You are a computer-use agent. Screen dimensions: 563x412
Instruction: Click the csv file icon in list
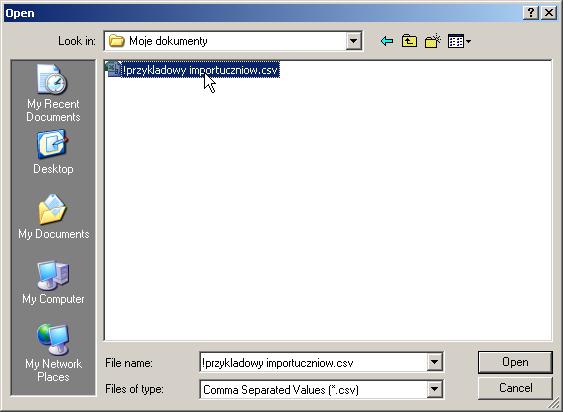(x=113, y=69)
